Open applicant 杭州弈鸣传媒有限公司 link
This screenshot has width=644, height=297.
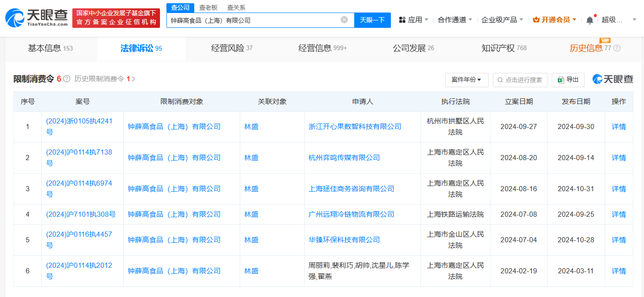[344, 158]
